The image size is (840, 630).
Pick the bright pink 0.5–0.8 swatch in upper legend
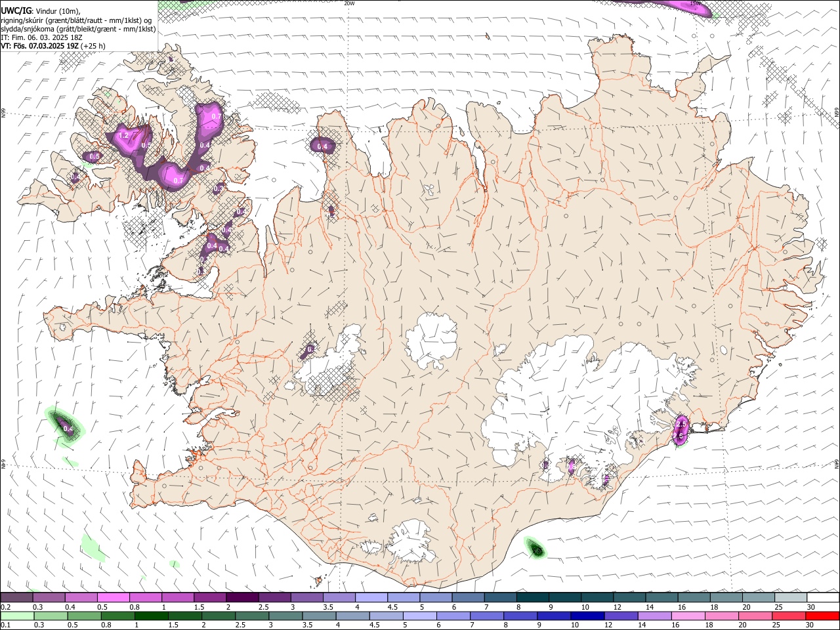point(113,597)
